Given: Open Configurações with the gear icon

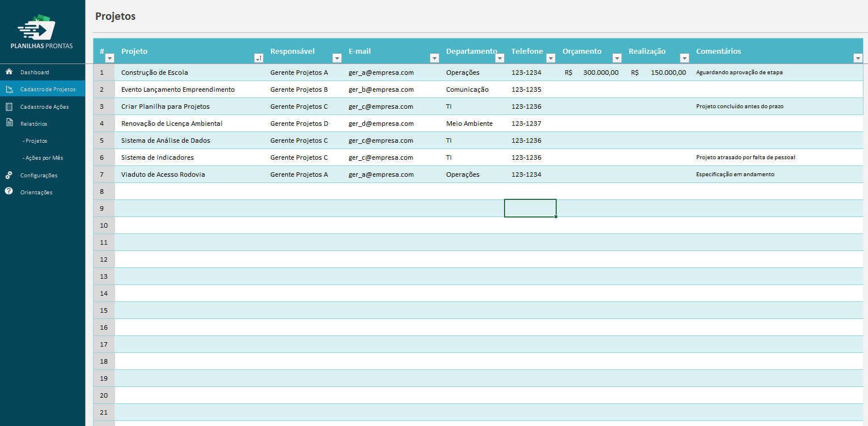Looking at the screenshot, I should pyautogui.click(x=9, y=175).
